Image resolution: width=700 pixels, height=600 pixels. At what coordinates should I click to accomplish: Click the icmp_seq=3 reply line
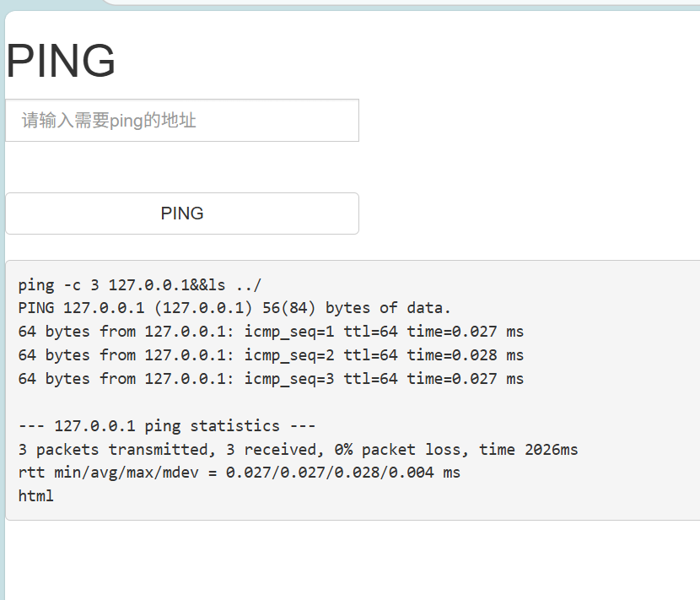click(271, 379)
